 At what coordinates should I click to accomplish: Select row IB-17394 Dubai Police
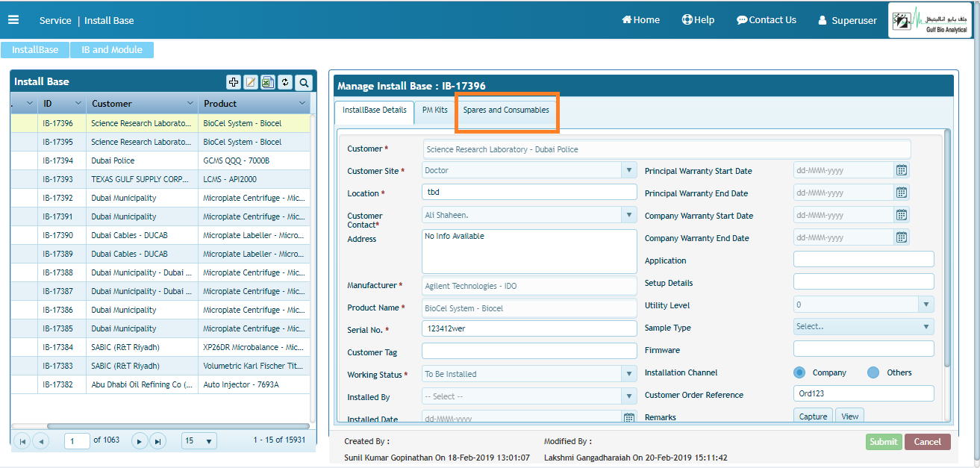[160, 160]
